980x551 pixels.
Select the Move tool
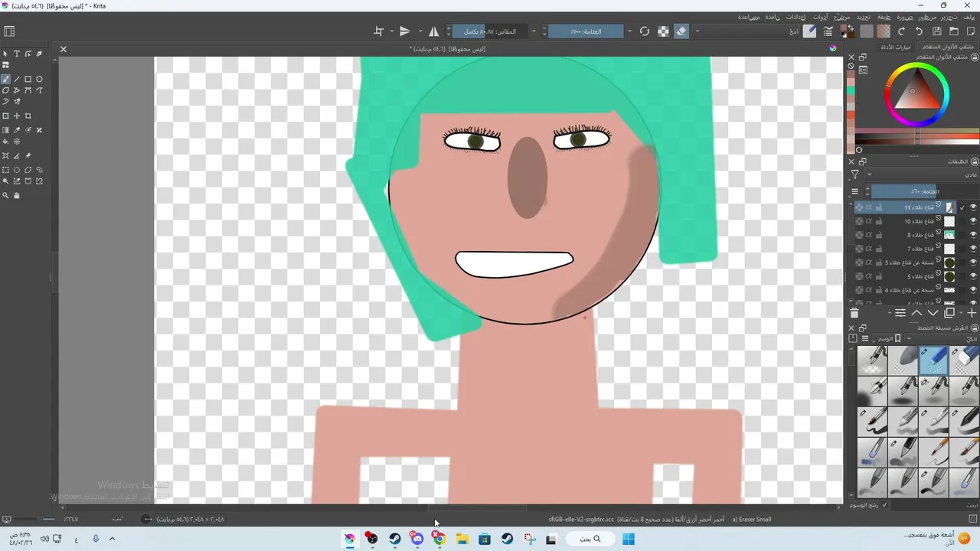click(x=17, y=116)
